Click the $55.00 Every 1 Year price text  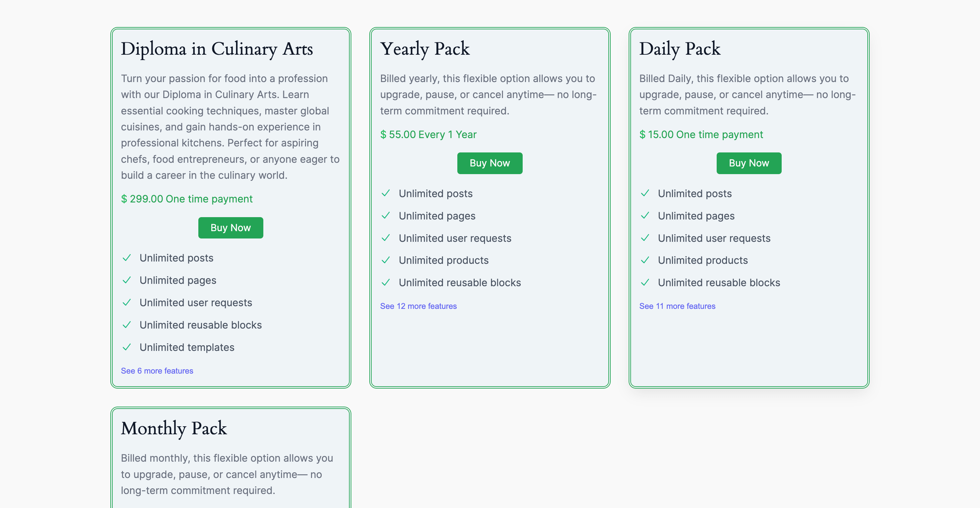click(x=428, y=134)
